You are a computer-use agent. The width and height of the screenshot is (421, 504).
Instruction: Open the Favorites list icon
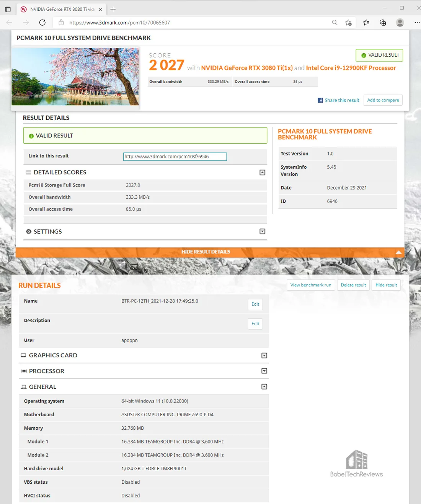click(x=366, y=23)
